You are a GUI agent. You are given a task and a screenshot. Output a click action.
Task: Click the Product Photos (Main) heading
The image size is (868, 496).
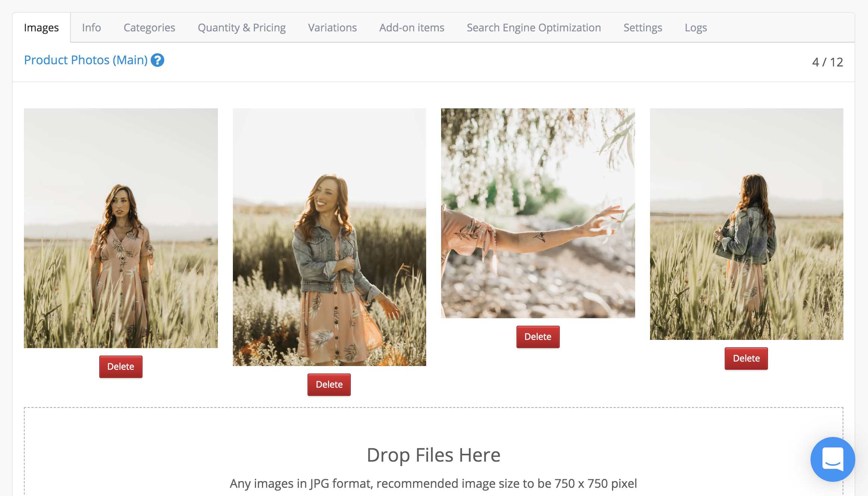coord(86,60)
